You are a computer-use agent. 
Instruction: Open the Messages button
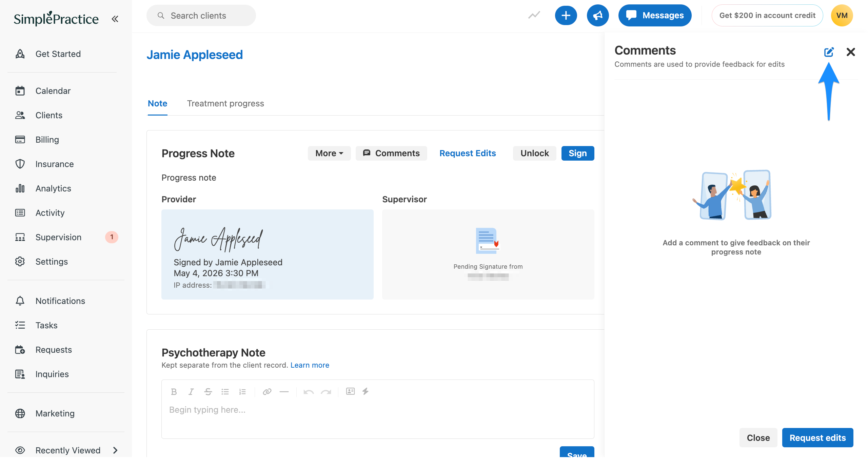655,15
